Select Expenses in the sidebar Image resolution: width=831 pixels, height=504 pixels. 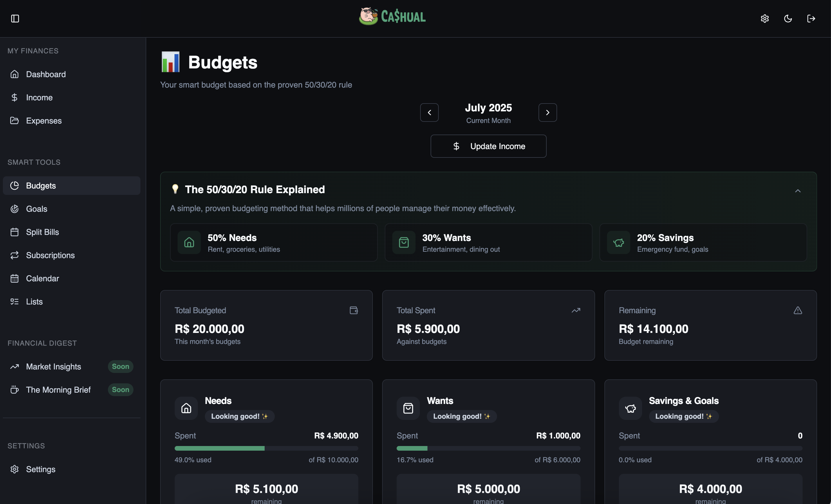click(44, 121)
